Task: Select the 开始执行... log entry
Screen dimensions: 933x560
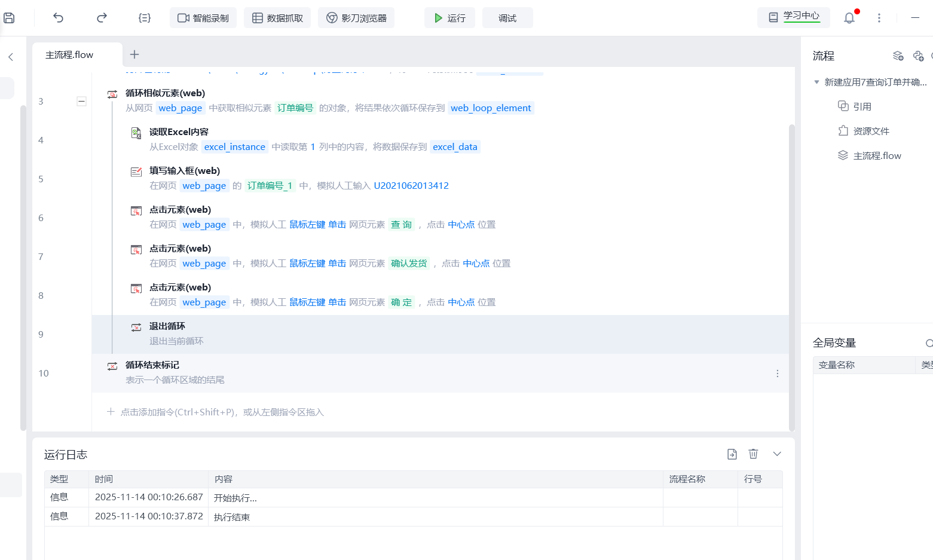Action: 414,498
